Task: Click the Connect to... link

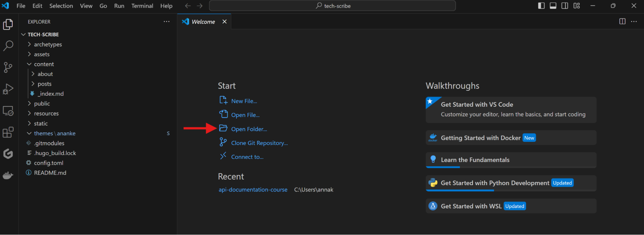Action: coord(247,157)
